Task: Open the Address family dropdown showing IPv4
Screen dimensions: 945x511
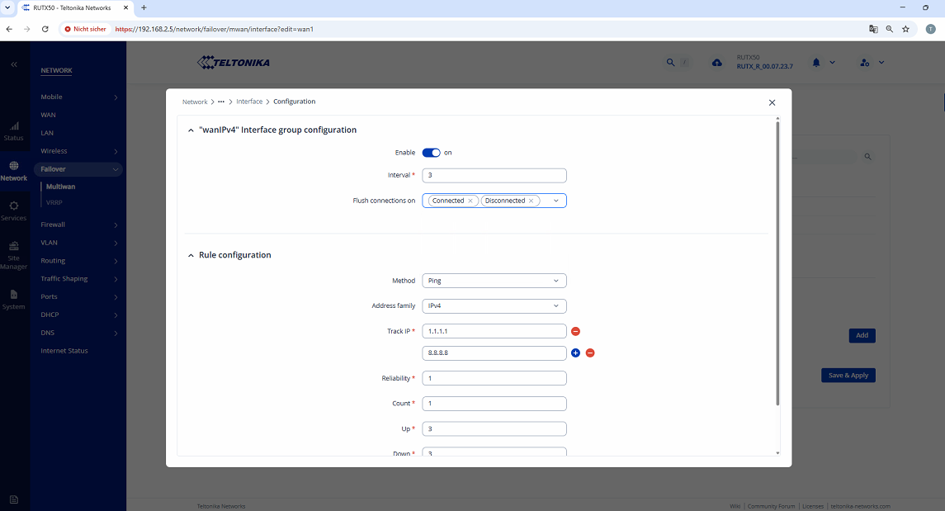Action: click(494, 306)
